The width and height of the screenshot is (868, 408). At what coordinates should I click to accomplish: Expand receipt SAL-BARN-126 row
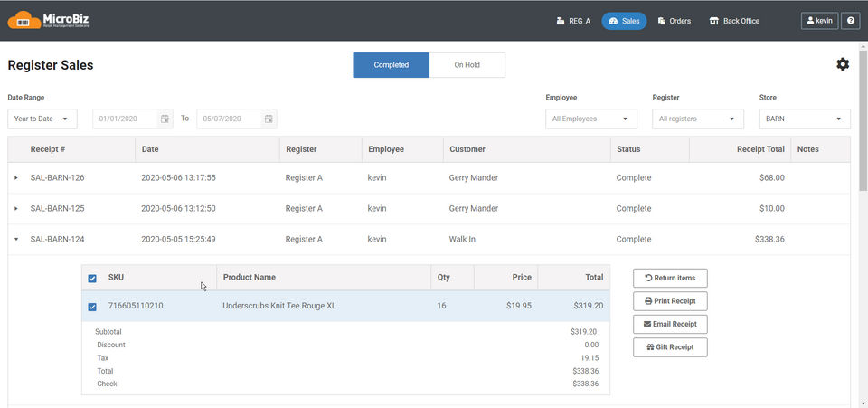click(16, 178)
